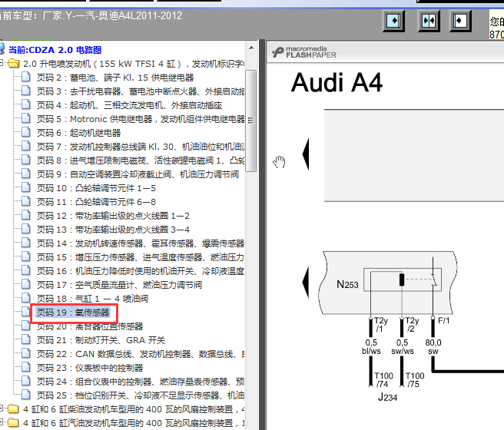Click the page icon of 页码 13
Viewport: 504px width, 430px height.
pos(25,230)
